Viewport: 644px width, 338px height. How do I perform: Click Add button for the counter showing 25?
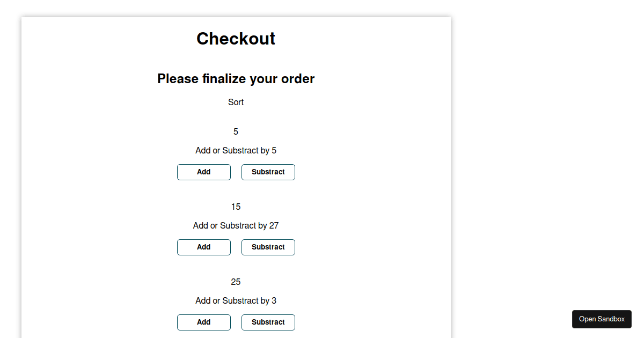pyautogui.click(x=204, y=322)
